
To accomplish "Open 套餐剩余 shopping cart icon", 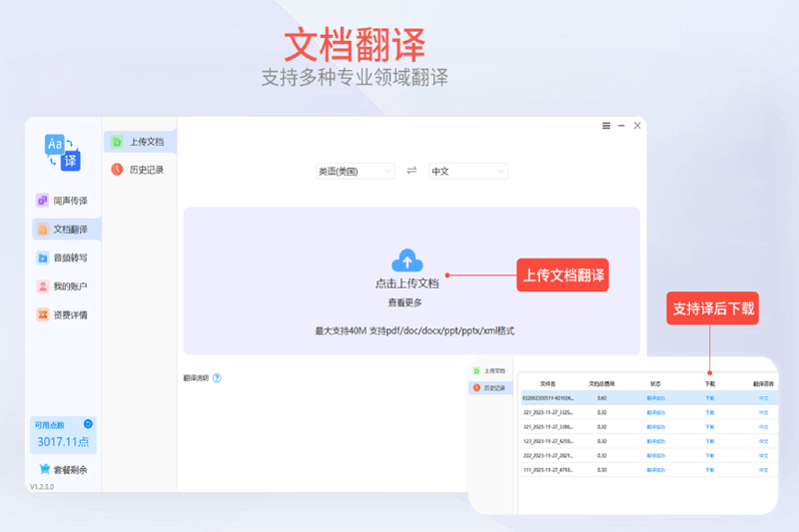I will click(44, 469).
